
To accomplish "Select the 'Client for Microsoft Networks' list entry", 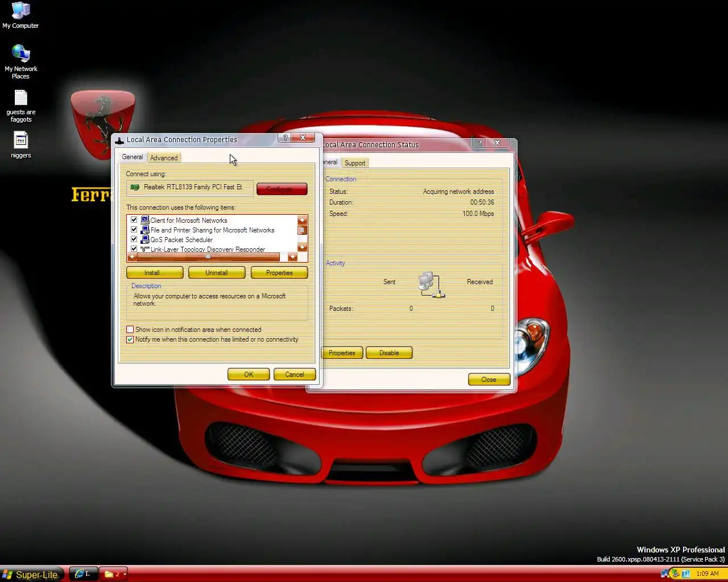I will (189, 221).
